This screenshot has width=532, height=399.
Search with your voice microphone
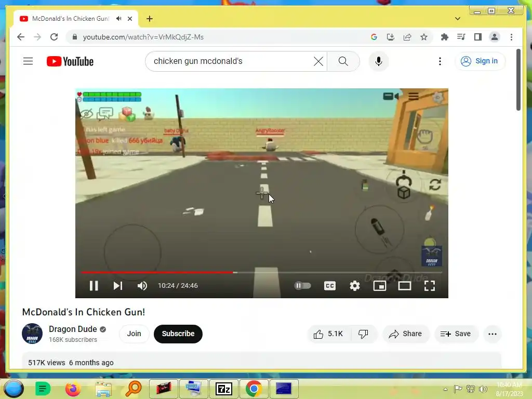point(379,61)
